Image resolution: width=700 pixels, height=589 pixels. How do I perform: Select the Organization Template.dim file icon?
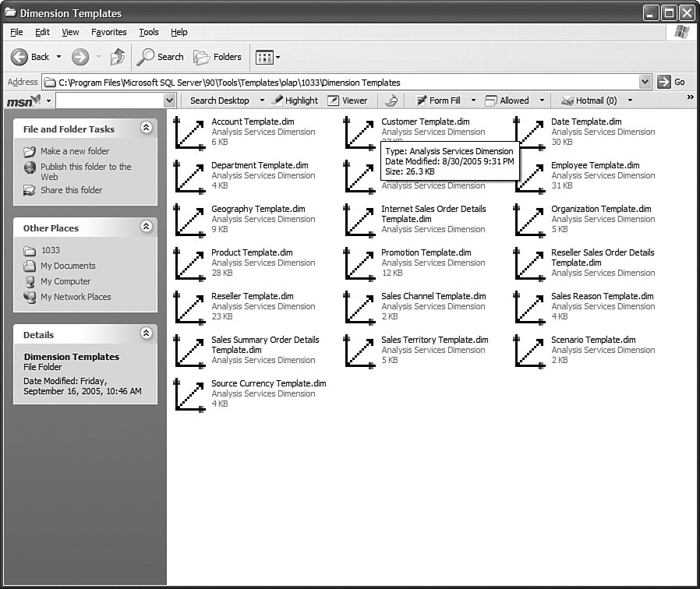point(529,220)
